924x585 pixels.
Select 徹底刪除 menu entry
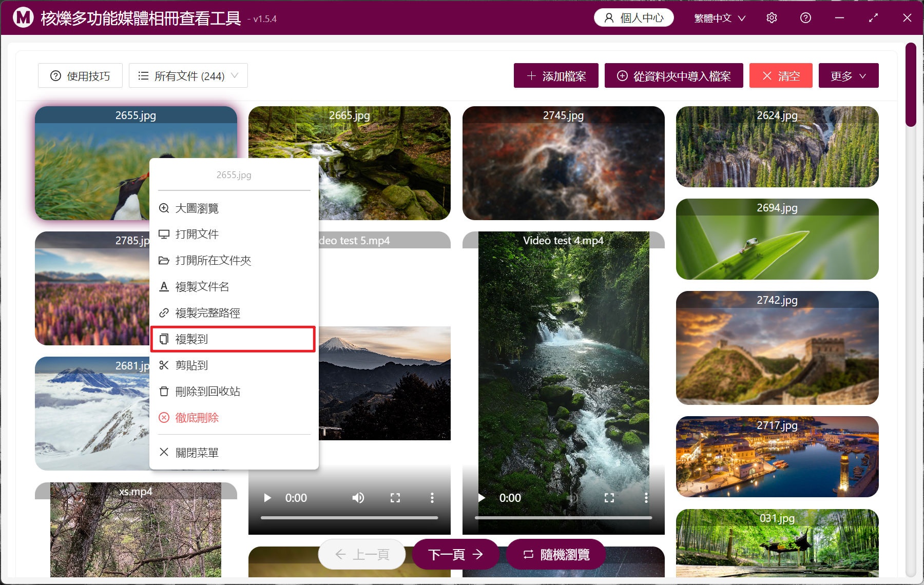click(x=234, y=417)
